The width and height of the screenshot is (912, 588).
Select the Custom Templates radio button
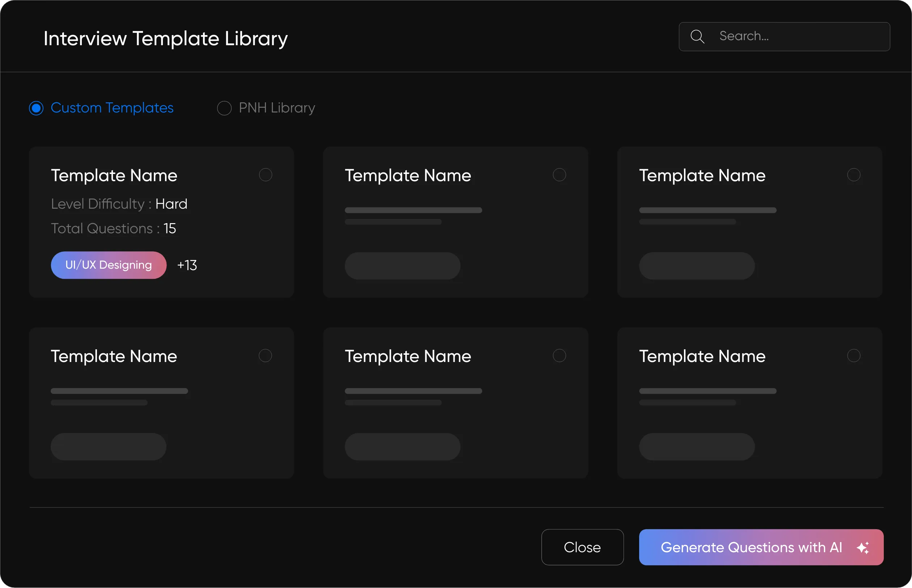[x=36, y=108]
